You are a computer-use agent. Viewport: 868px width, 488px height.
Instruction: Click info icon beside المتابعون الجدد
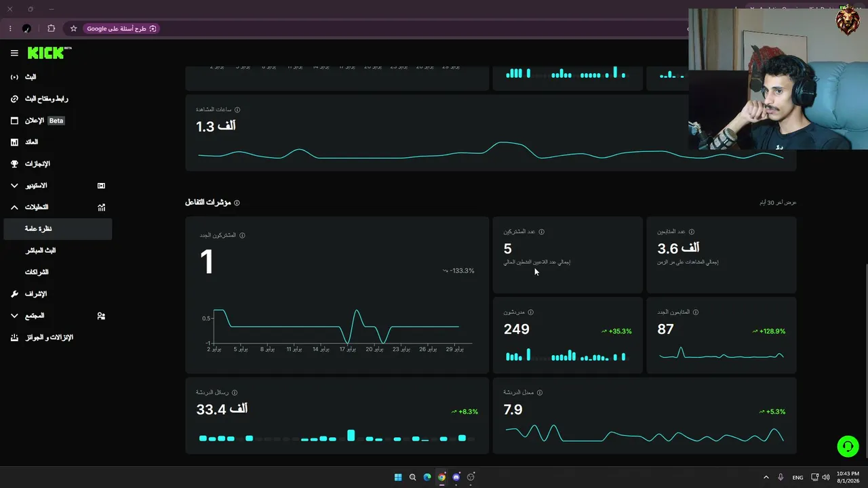(696, 312)
